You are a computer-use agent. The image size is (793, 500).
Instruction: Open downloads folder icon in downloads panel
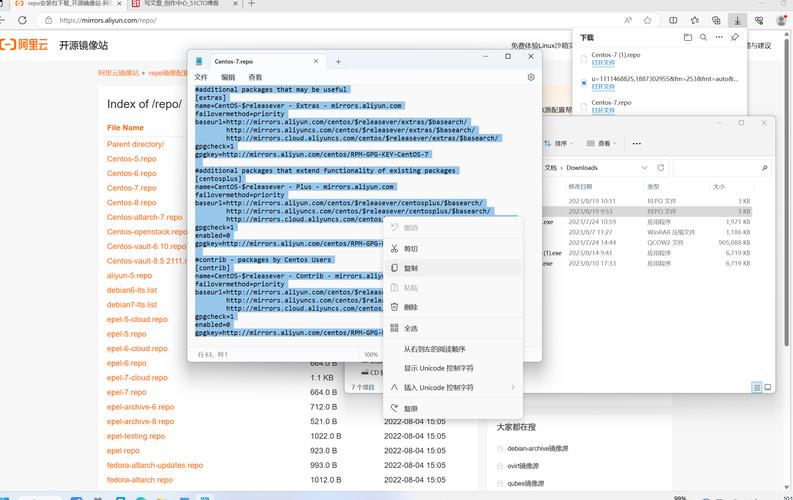point(688,37)
